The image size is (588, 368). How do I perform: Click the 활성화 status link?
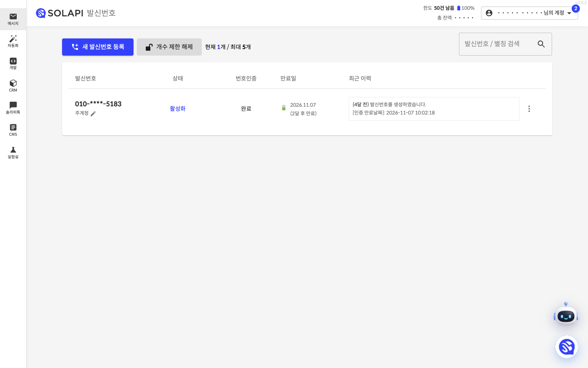tap(178, 108)
